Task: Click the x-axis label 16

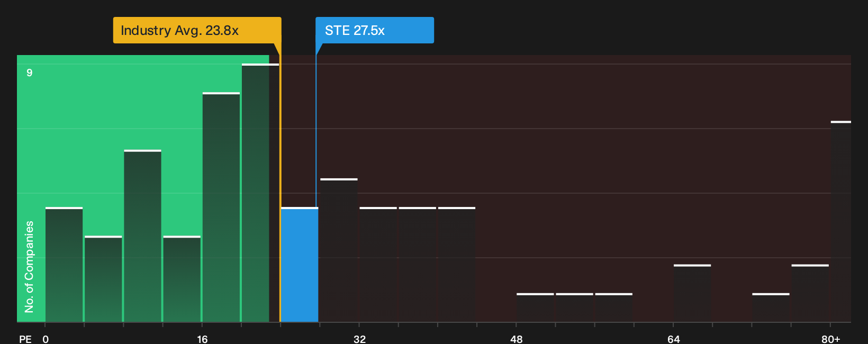Action: (x=202, y=339)
